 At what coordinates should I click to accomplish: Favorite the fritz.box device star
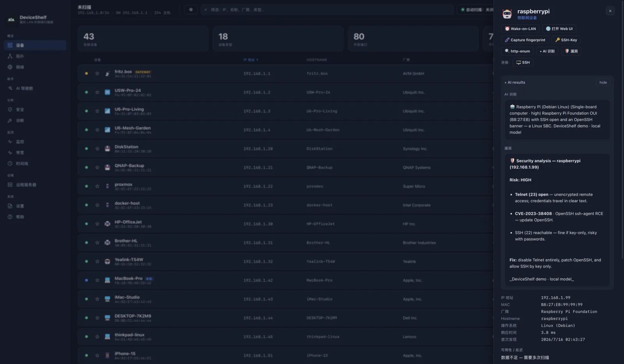pyautogui.click(x=97, y=74)
